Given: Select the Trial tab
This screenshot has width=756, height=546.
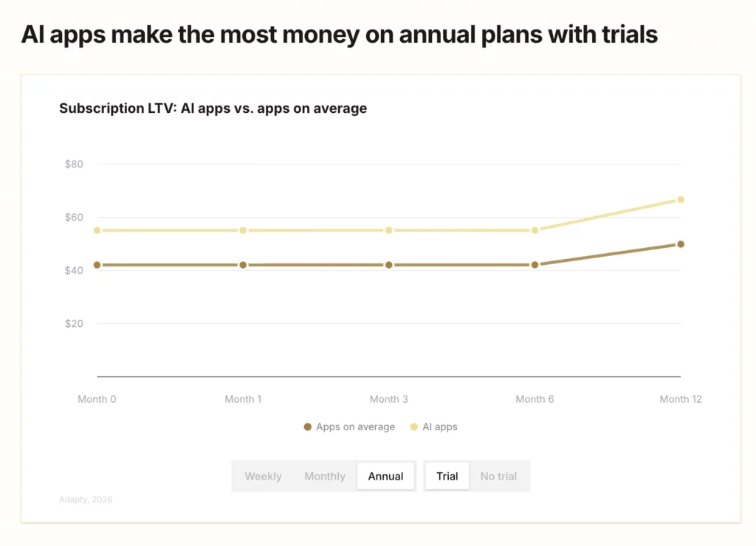Looking at the screenshot, I should [x=447, y=476].
